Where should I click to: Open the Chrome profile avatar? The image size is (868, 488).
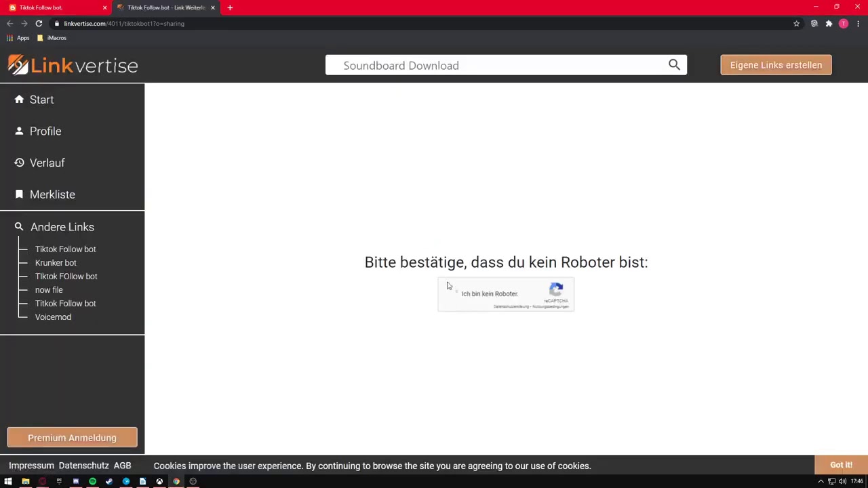point(844,24)
